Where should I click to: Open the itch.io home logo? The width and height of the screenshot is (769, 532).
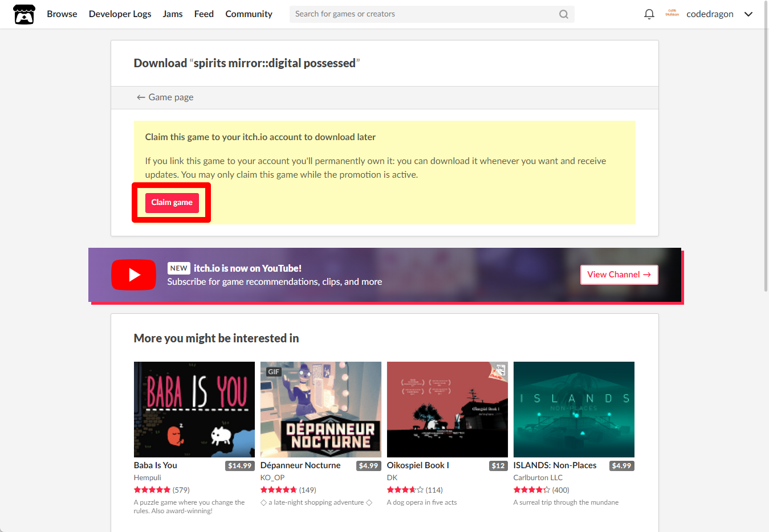[x=24, y=14]
